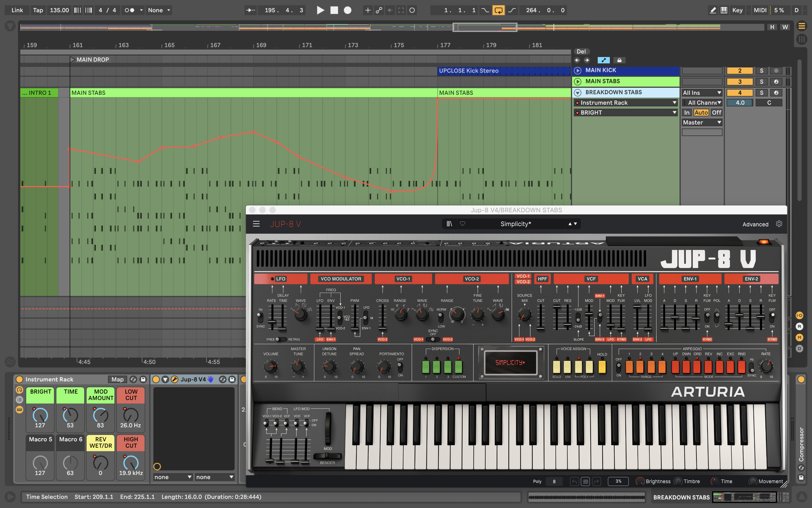
Task: Toggle computer MIDI keyboard icon
Action: click(724, 10)
